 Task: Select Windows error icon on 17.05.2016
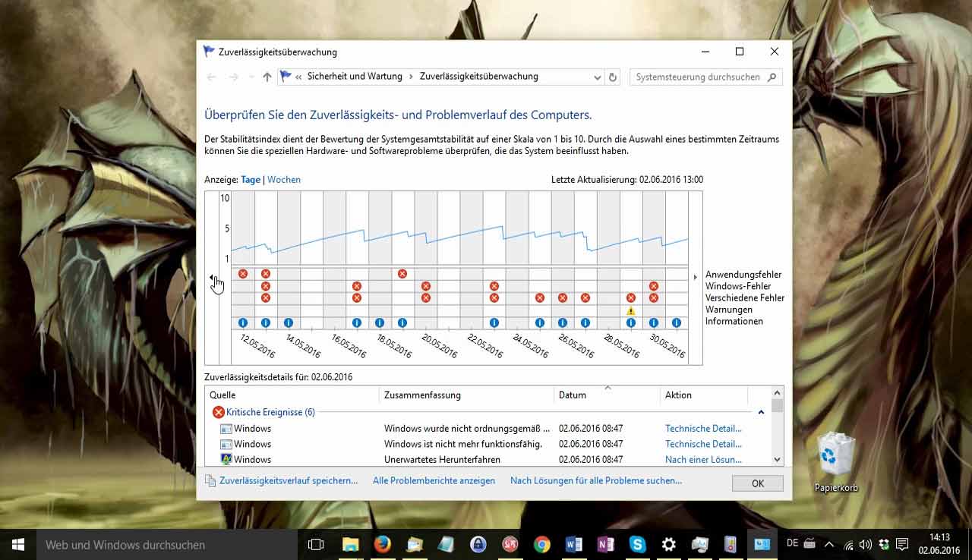357,286
